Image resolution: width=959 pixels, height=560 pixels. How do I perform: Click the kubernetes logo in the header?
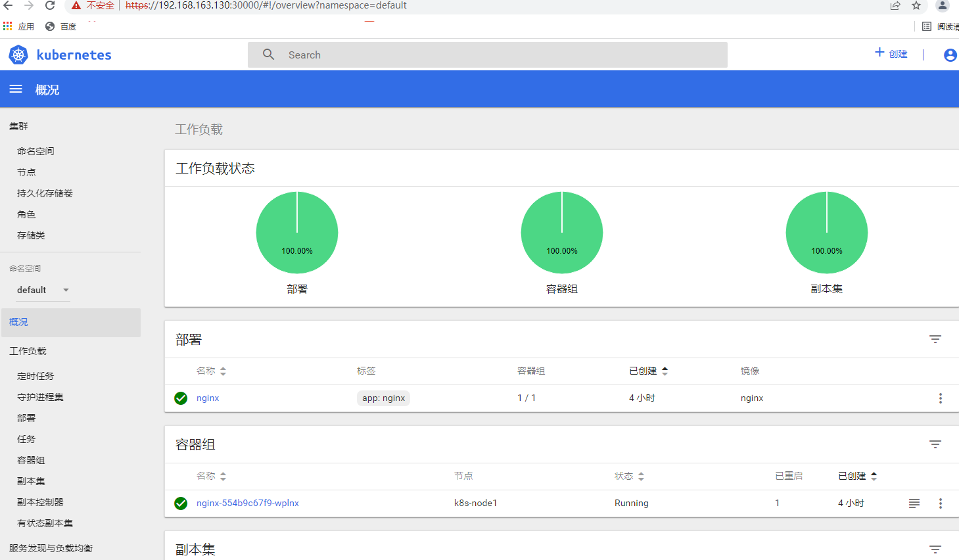click(x=60, y=55)
